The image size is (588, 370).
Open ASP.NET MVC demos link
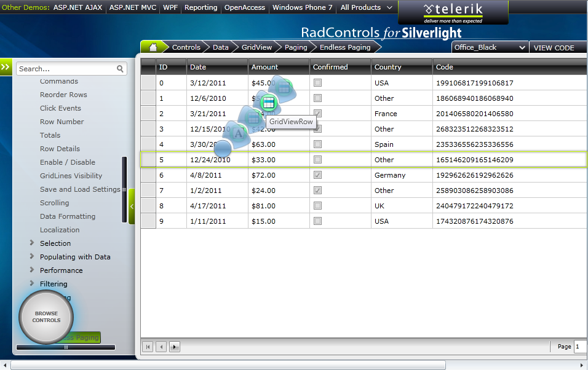pos(133,7)
